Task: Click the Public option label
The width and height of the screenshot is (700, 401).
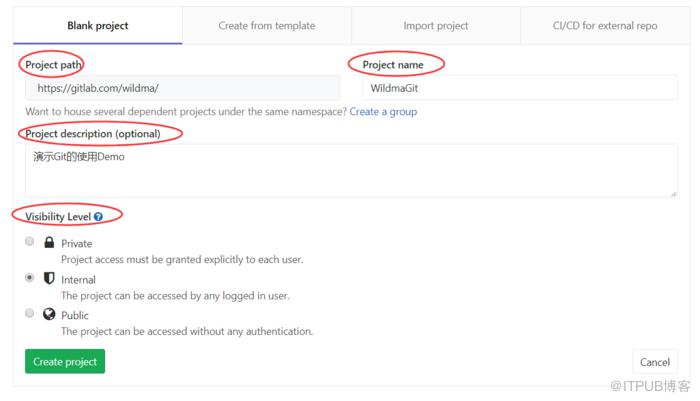Action: (x=75, y=316)
